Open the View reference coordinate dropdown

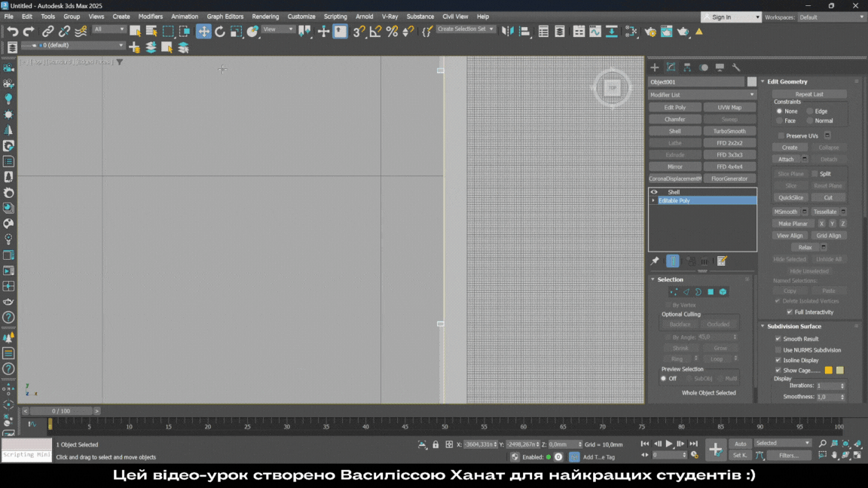pos(278,29)
